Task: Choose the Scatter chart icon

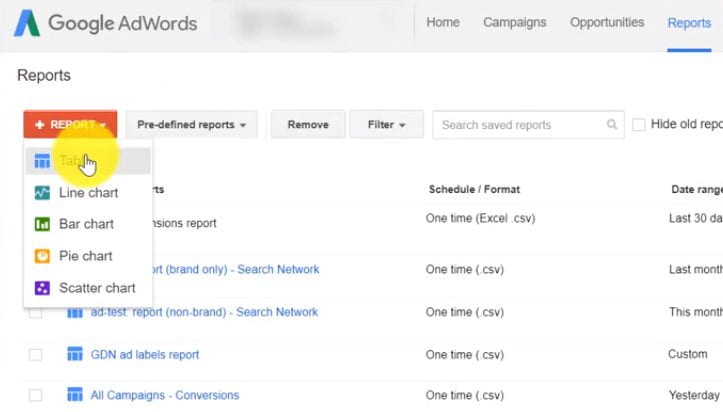Action: point(42,288)
